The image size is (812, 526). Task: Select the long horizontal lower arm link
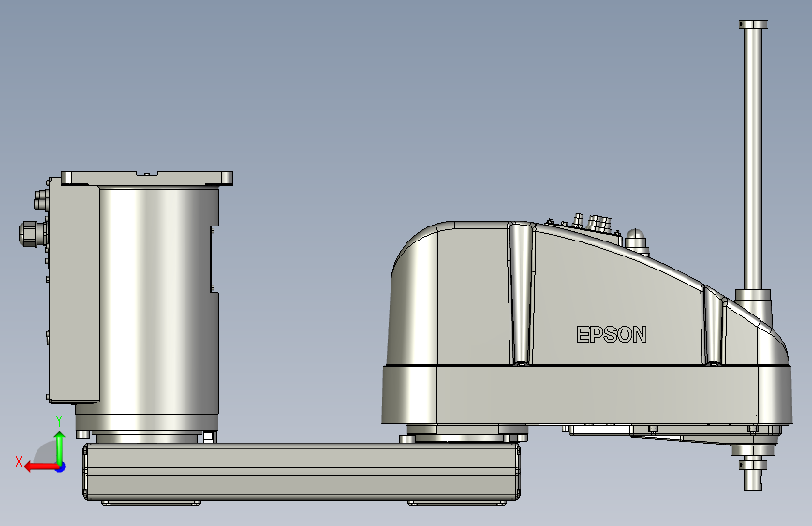pos(302,471)
